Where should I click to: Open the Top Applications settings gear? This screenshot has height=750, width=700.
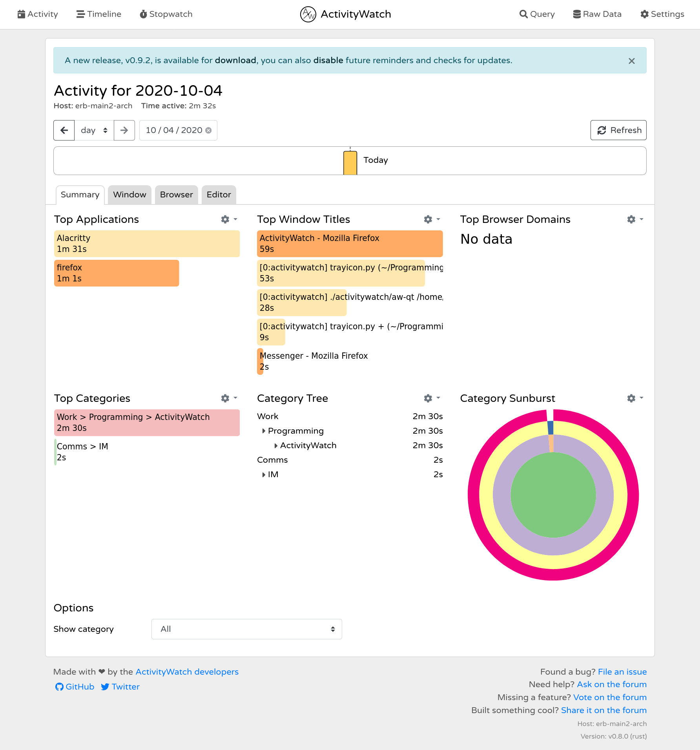click(x=225, y=219)
